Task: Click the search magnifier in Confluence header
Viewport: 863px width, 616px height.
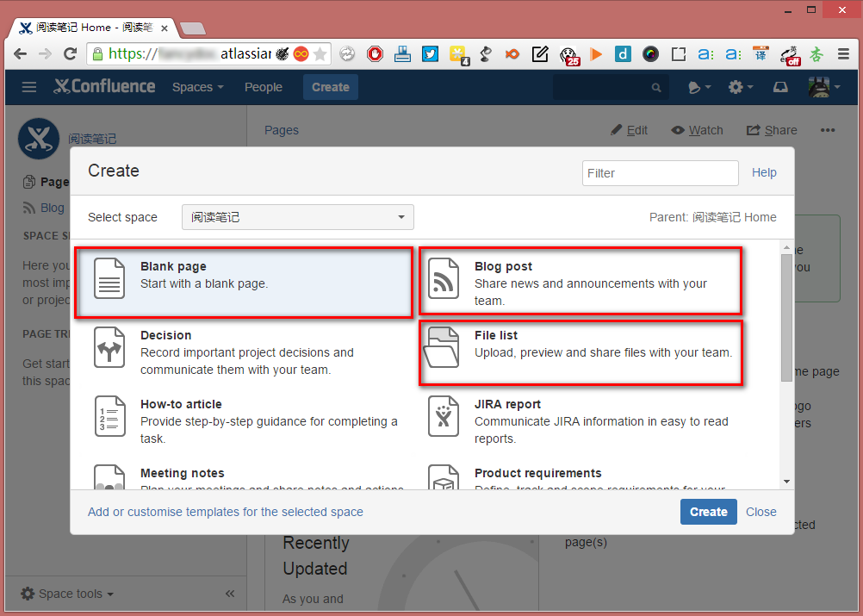Action: [656, 87]
